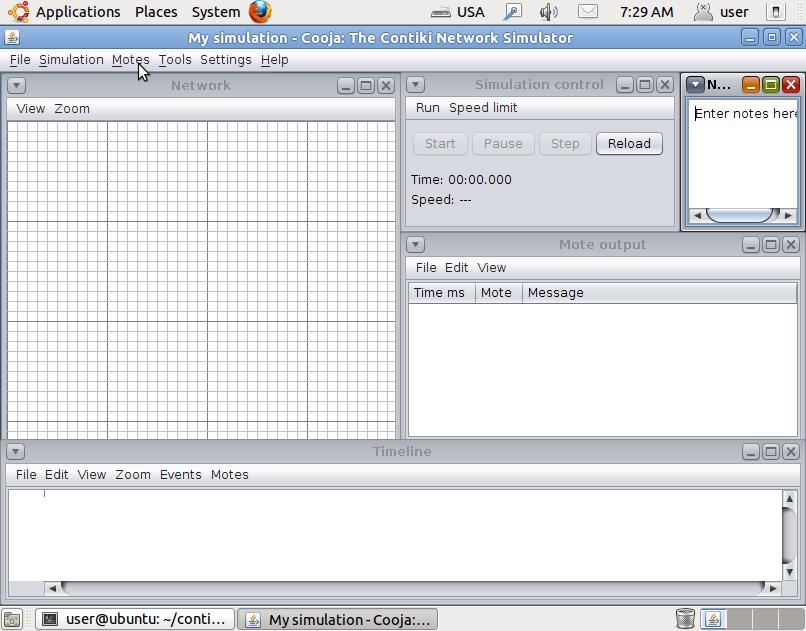Launch Firefox from the top panel
Viewport: 806px width, 631px height.
click(x=260, y=12)
